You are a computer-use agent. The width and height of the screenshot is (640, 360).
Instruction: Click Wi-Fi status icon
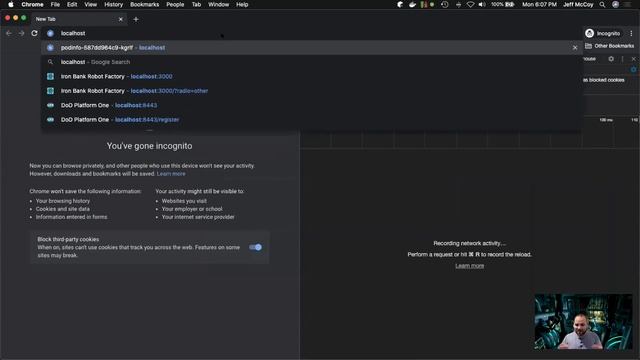tap(470, 4)
